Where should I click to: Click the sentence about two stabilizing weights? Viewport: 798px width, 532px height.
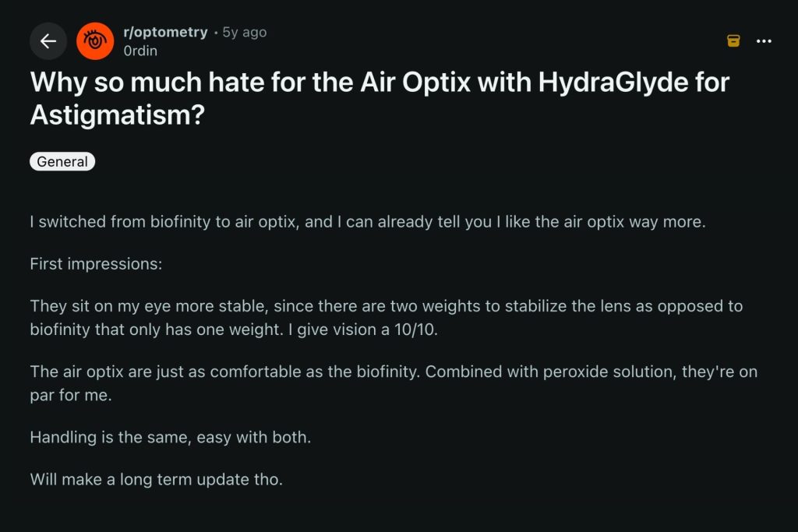pyautogui.click(x=386, y=306)
